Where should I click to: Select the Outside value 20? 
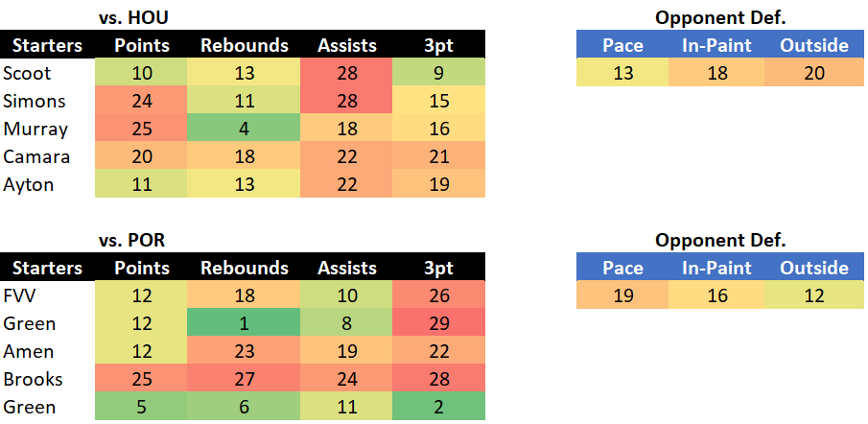tap(814, 73)
